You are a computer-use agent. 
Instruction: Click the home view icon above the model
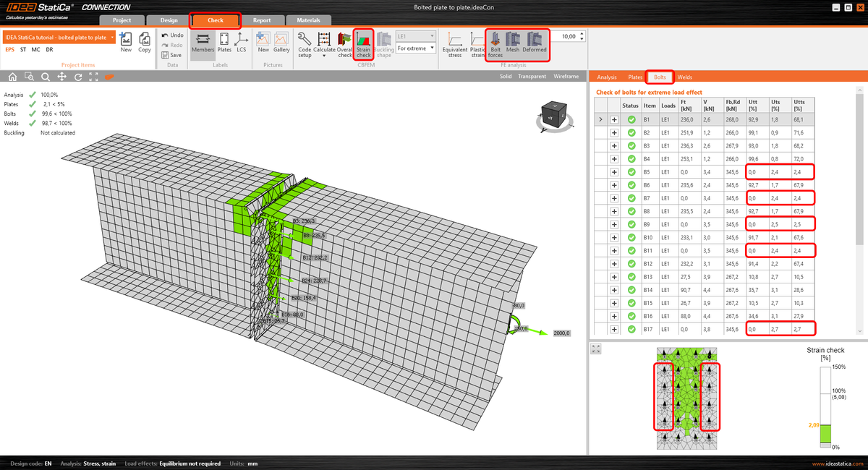(x=12, y=76)
